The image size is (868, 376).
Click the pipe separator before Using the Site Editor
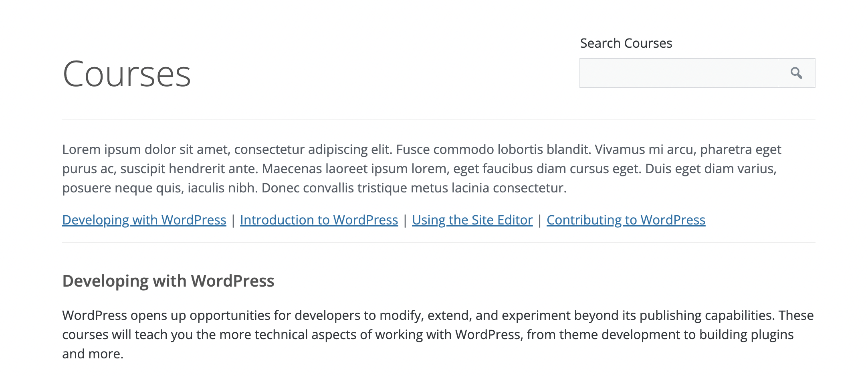405,220
